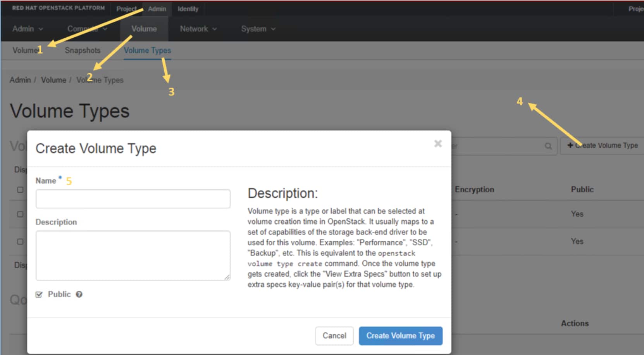Check the second volume type row checkbox
The image size is (644, 355).
pos(20,241)
